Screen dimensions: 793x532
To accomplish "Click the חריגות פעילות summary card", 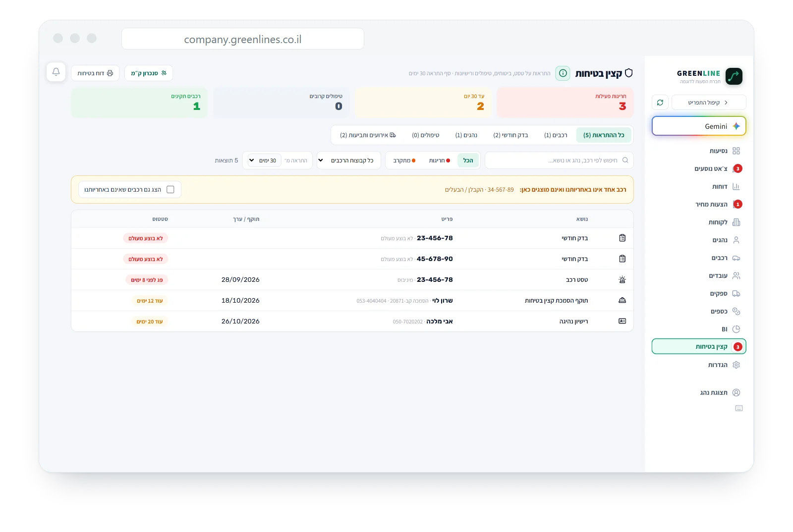I will pyautogui.click(x=565, y=103).
